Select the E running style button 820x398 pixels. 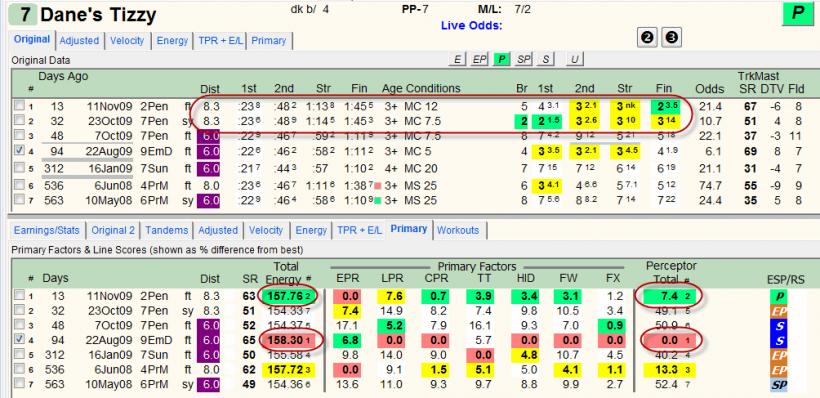[x=458, y=60]
